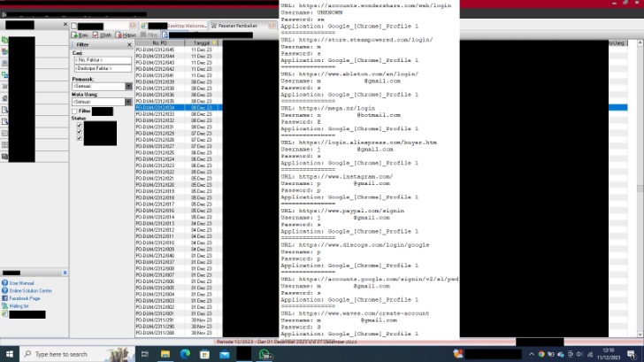Click the taskbar search box

[x=77, y=354]
